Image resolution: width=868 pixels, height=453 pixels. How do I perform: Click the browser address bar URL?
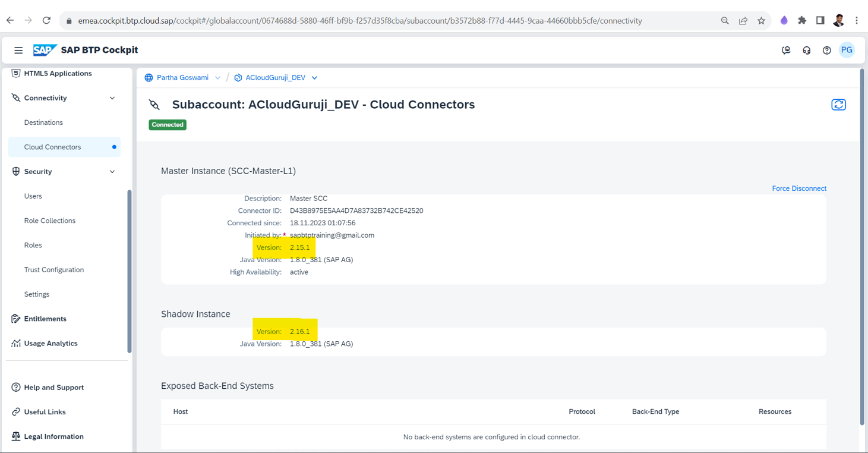pyautogui.click(x=359, y=21)
